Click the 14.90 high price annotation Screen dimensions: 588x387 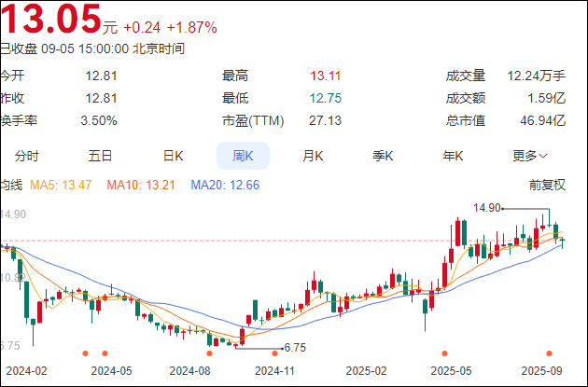[487, 208]
